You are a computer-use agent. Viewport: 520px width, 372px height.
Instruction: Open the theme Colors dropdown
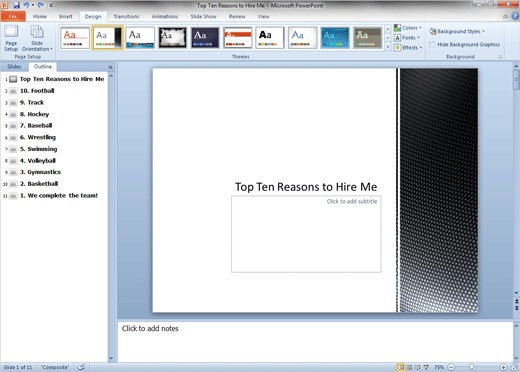coord(408,28)
